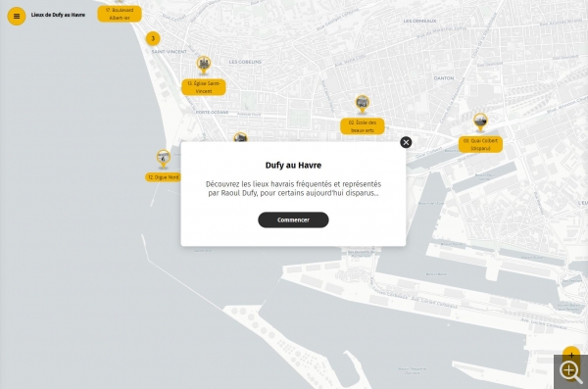Click the Dufy au Havre popup heading

click(293, 165)
